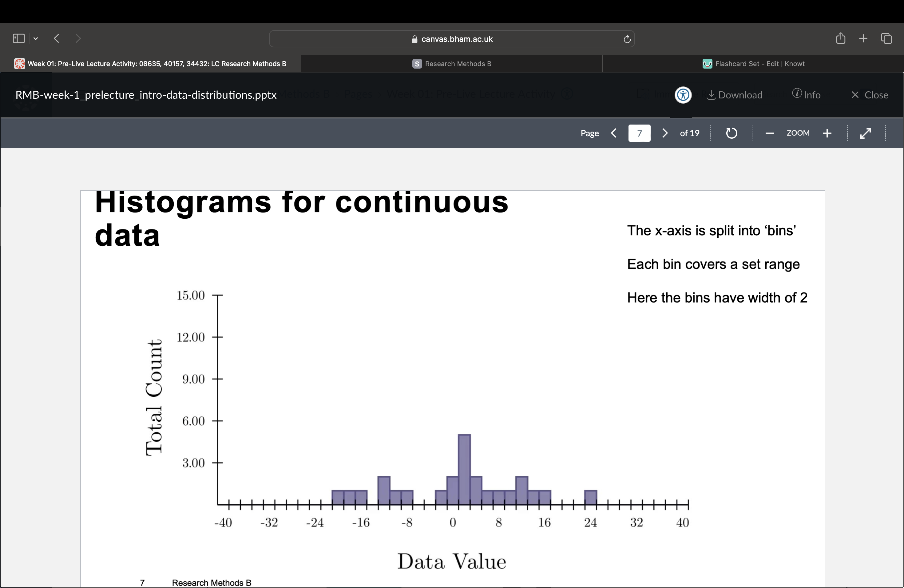Enter fullscreen with the expand icon
Viewport: 904px width, 588px height.
click(866, 133)
